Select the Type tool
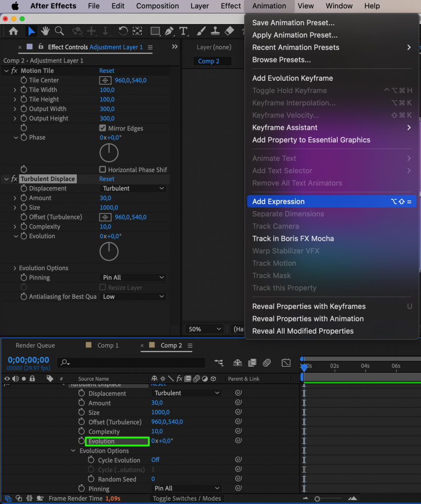This screenshot has height=504, width=421. coord(184,31)
